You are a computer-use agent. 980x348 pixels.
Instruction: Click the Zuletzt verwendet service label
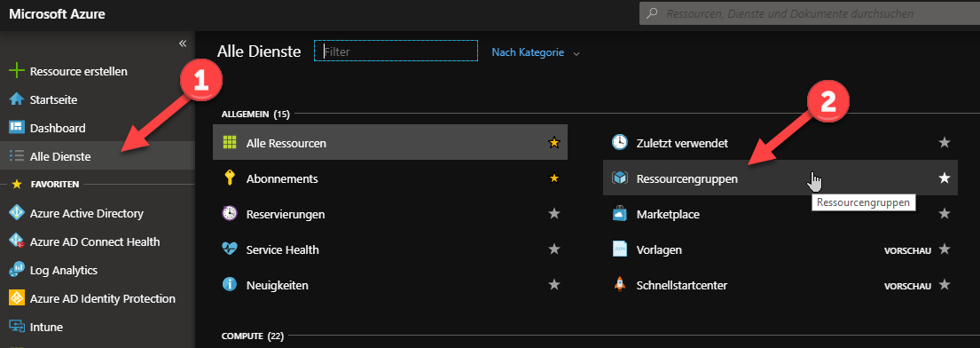pyautogui.click(x=682, y=143)
